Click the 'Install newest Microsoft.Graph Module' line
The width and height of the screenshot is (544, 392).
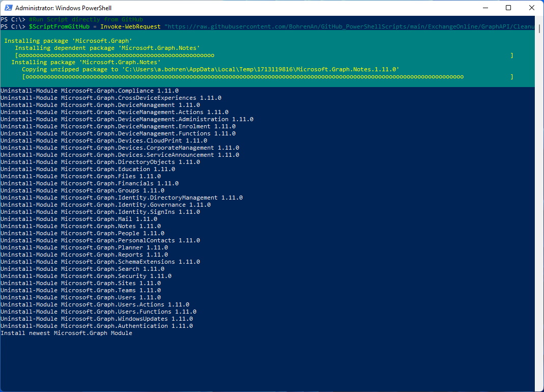pyautogui.click(x=67, y=333)
